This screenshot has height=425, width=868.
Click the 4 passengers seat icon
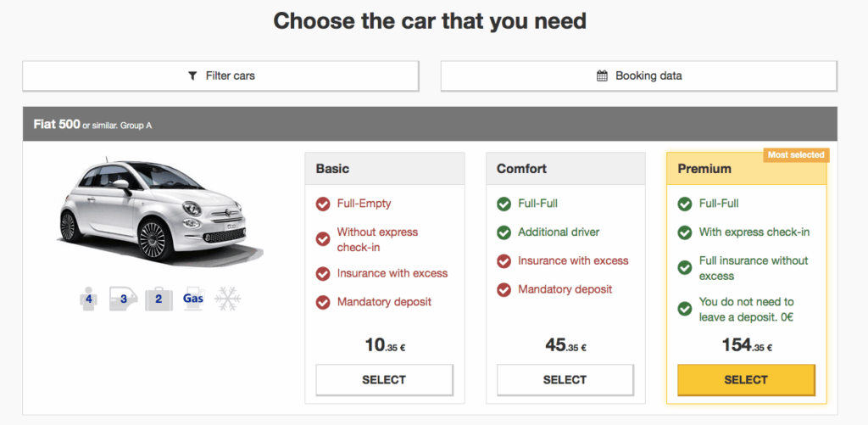[x=87, y=299]
